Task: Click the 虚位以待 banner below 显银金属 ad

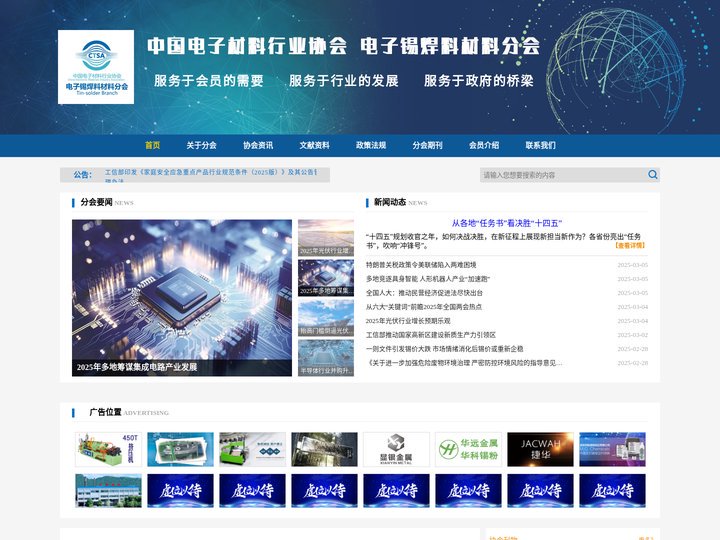Action: 396,490
